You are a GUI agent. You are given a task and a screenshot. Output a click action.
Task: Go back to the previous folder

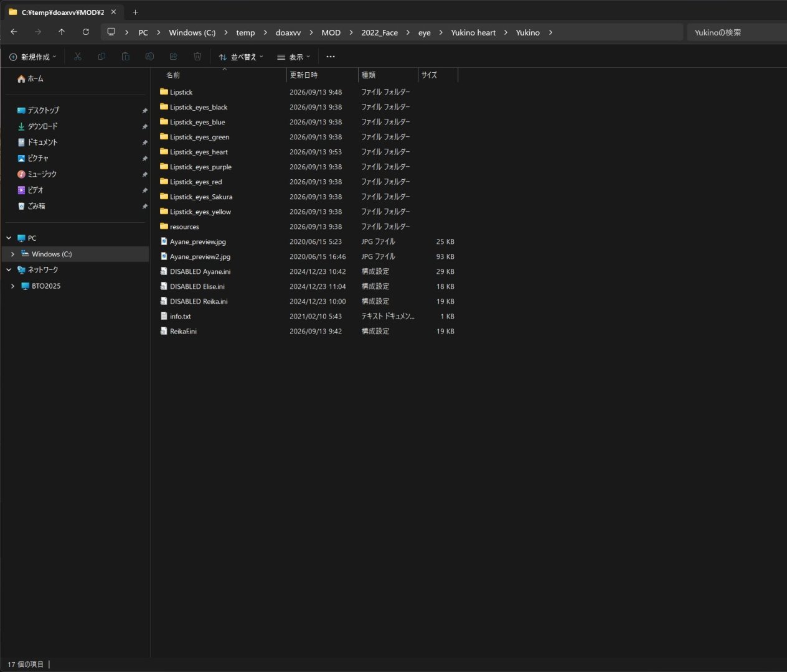(x=14, y=32)
